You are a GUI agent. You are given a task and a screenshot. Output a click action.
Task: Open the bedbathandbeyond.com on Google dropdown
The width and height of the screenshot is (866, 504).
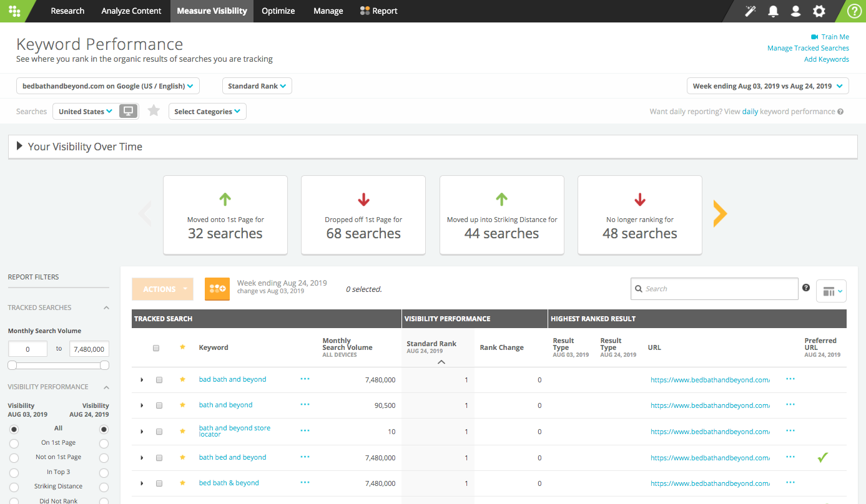[x=108, y=86]
